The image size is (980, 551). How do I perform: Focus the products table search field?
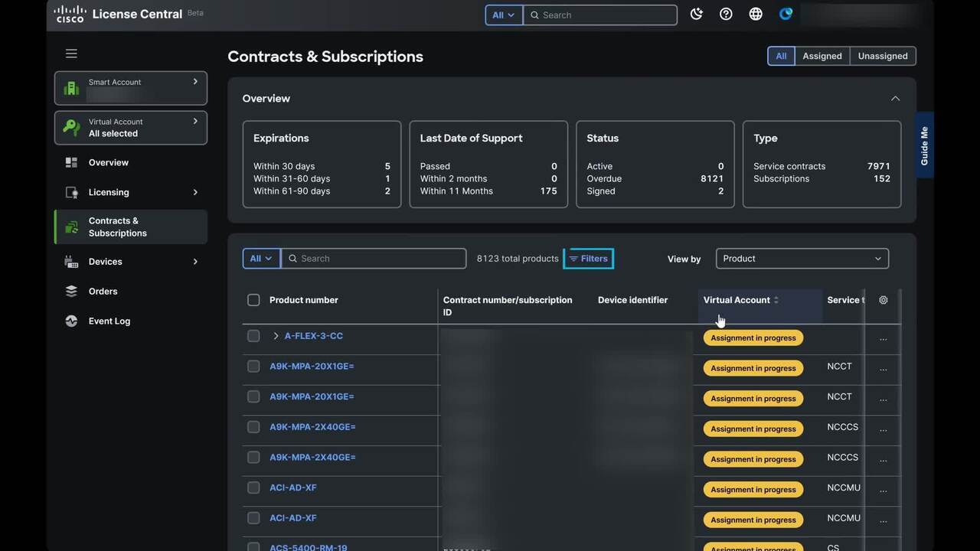click(x=374, y=259)
